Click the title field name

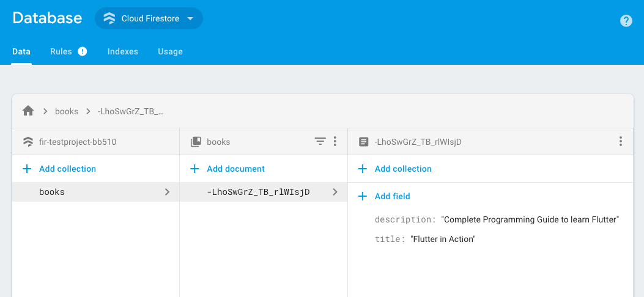point(390,239)
